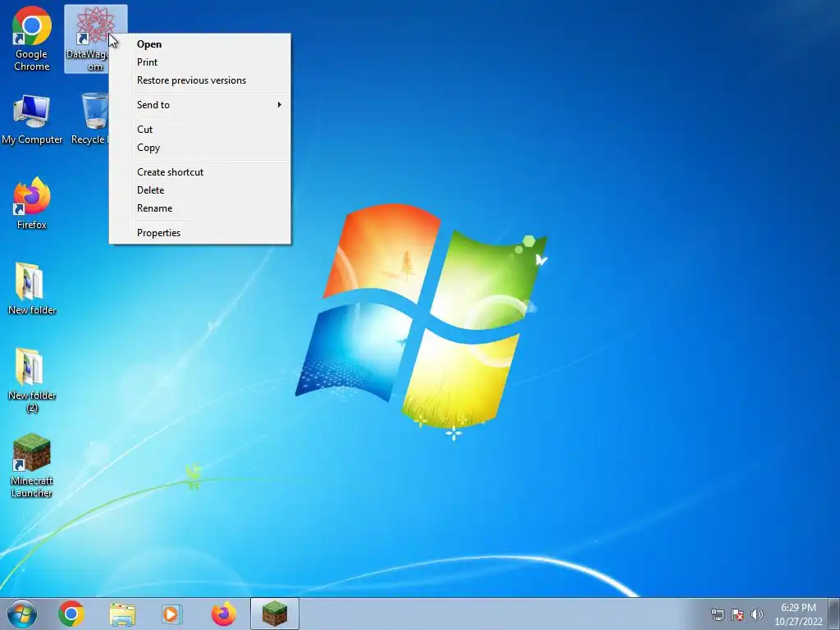Switch to Minecraft in the taskbar
The width and height of the screenshot is (840, 630).
click(x=274, y=614)
